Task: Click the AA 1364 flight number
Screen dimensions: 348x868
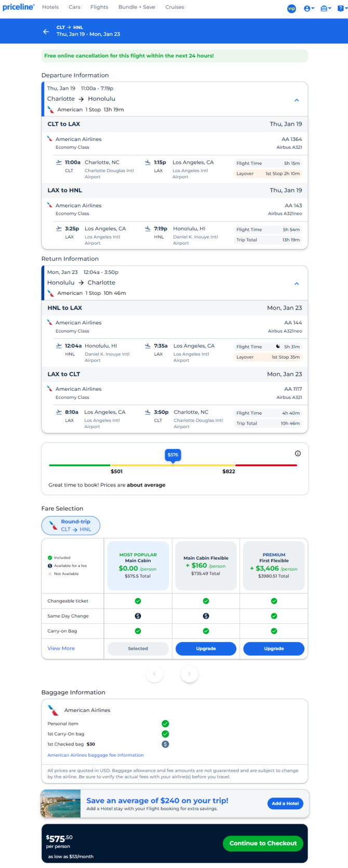Action: tap(291, 139)
